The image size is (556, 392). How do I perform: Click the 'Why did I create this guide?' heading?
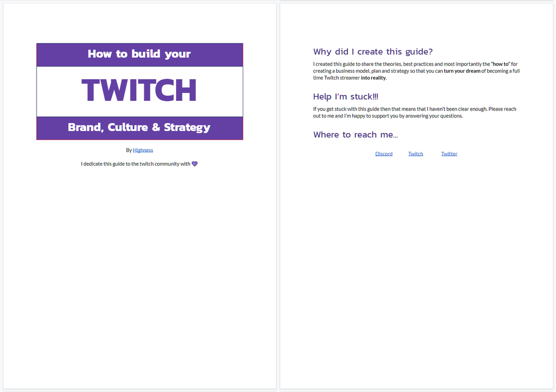coord(373,52)
